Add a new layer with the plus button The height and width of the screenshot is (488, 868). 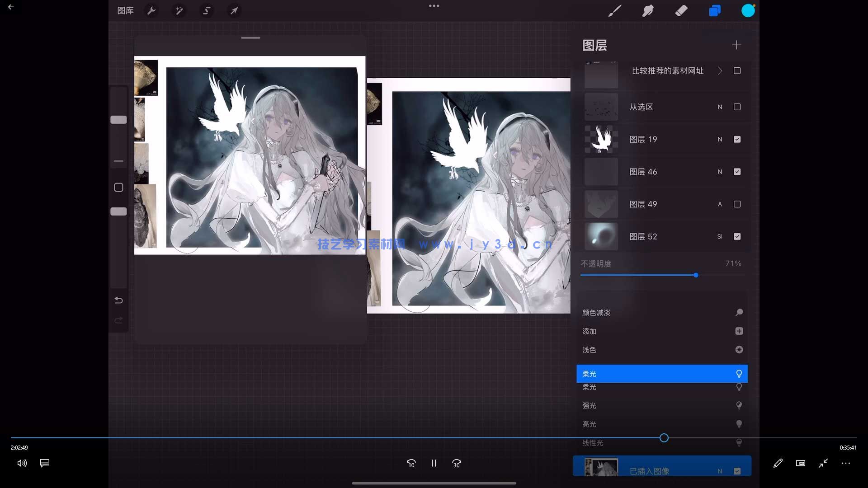tap(736, 45)
